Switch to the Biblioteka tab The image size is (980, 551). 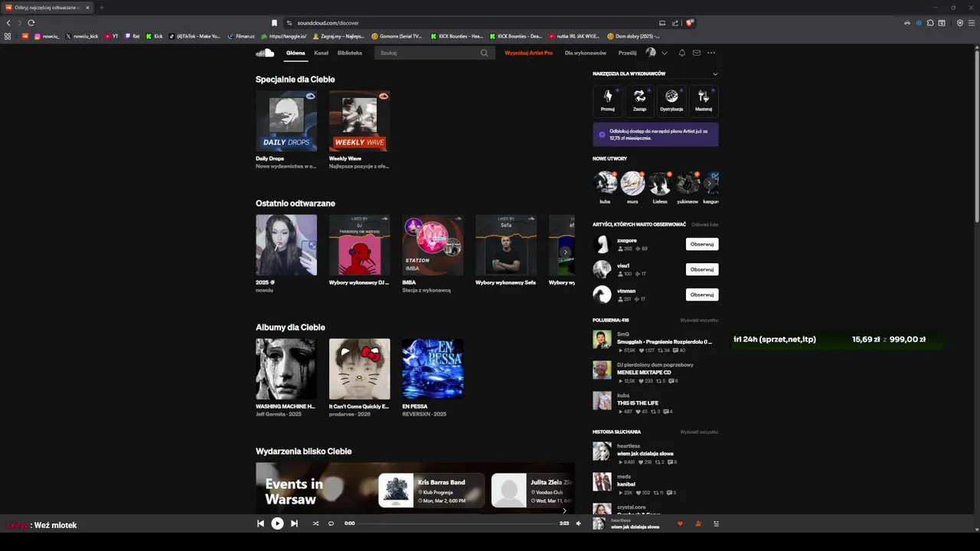click(x=350, y=53)
